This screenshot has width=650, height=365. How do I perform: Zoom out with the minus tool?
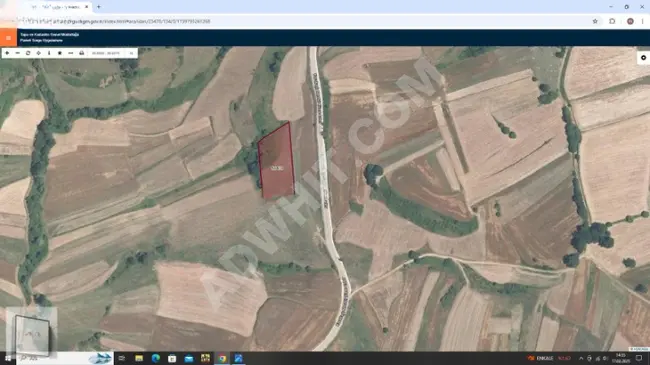click(x=17, y=53)
